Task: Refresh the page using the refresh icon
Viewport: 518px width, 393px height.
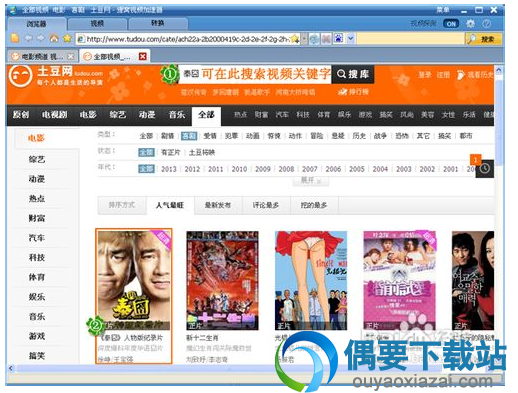Action: (x=314, y=39)
